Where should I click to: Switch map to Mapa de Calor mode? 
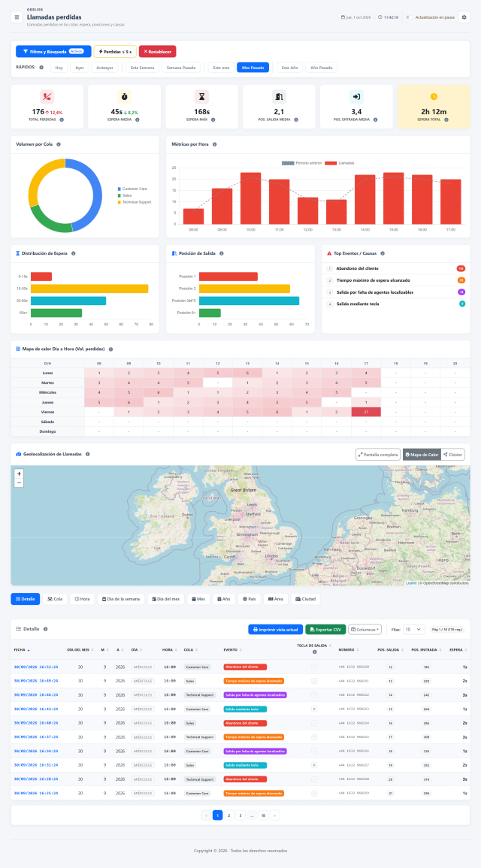click(x=421, y=455)
